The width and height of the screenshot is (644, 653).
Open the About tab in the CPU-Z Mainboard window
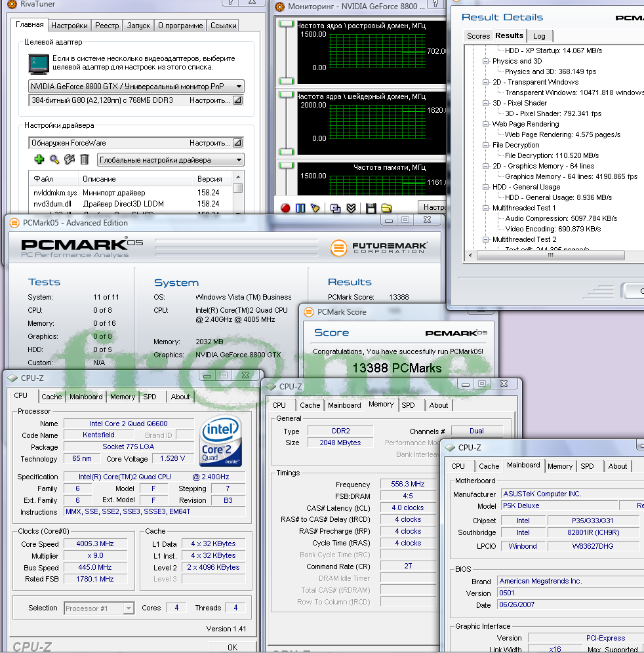click(x=617, y=466)
